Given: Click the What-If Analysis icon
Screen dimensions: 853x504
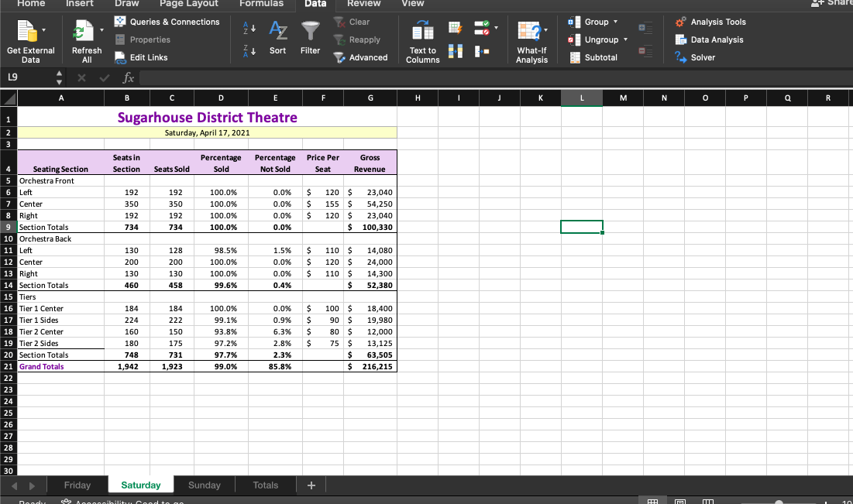Looking at the screenshot, I should point(529,31).
